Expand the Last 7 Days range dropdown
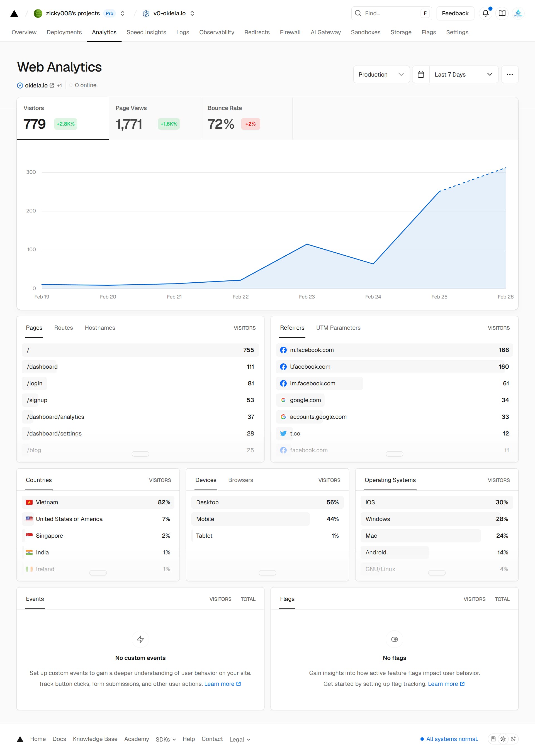This screenshot has height=756, width=535. pyautogui.click(x=463, y=74)
